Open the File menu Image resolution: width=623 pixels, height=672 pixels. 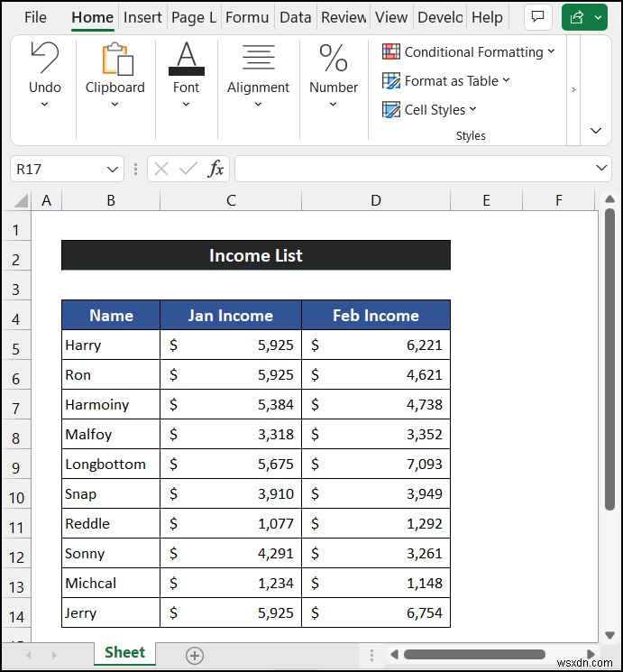point(35,17)
